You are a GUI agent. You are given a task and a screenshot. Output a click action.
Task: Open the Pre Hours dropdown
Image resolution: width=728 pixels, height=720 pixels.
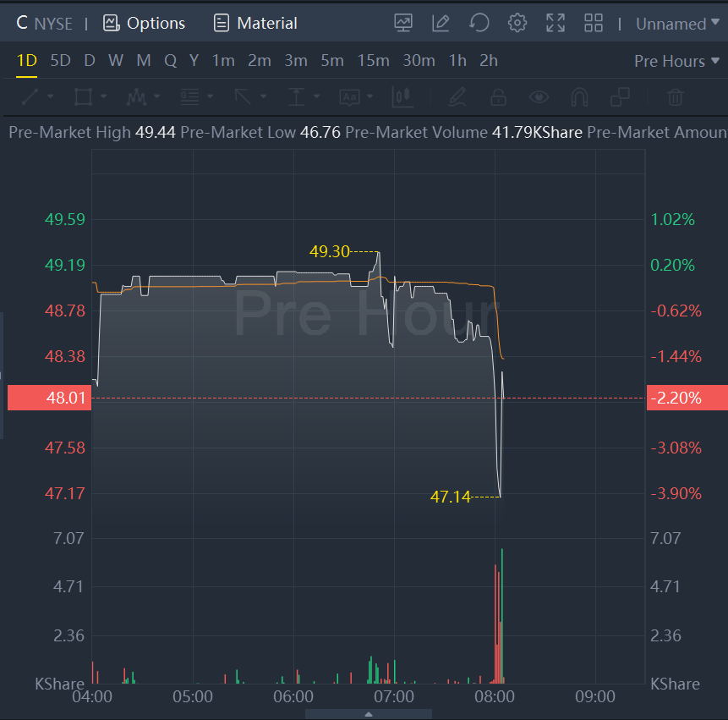pos(676,61)
